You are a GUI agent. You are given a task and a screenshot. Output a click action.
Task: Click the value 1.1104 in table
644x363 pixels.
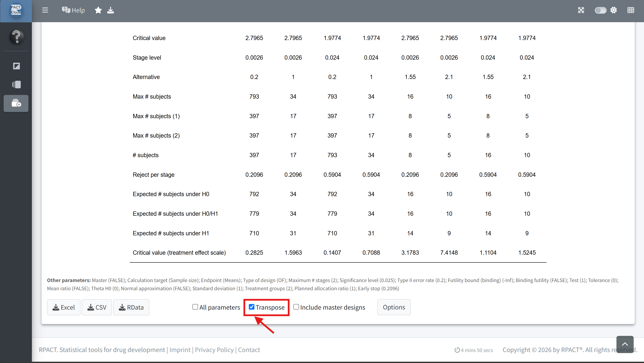[x=488, y=253]
